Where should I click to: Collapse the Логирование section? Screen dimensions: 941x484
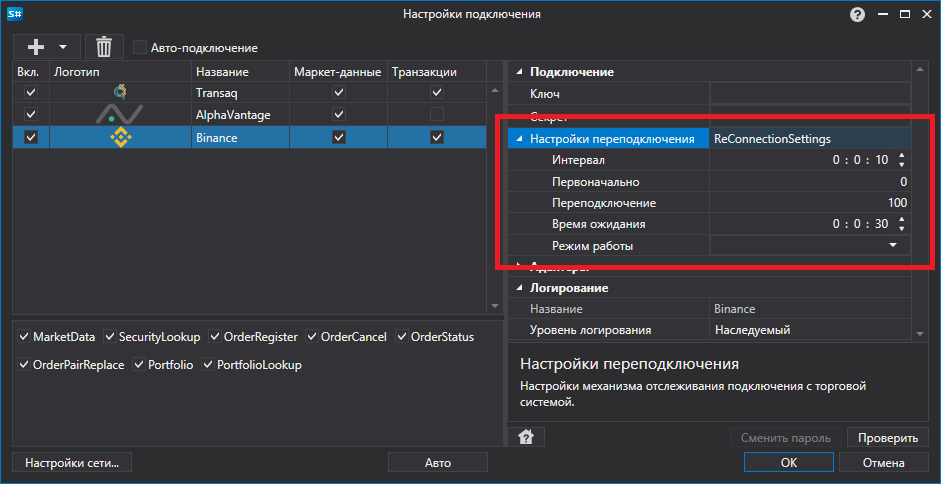(x=519, y=288)
